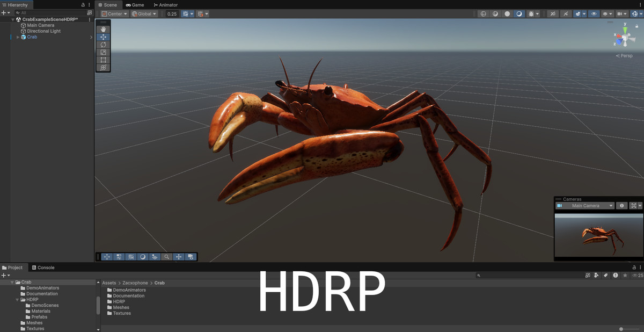Select the Move tool
644x332 pixels.
[x=103, y=37]
